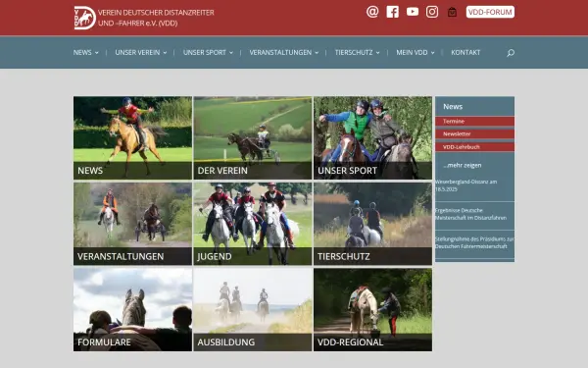The image size is (588, 368).
Task: Click the VDD logo in the header
Action: tap(84, 18)
